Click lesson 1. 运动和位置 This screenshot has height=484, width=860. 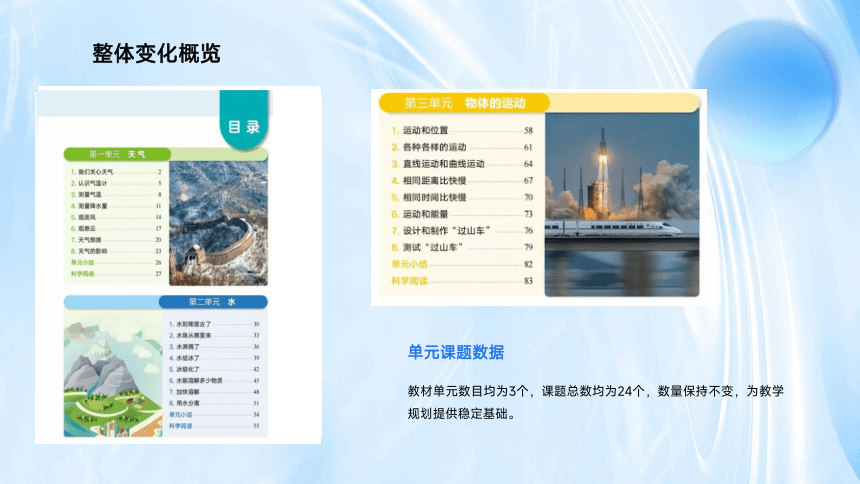462,131
